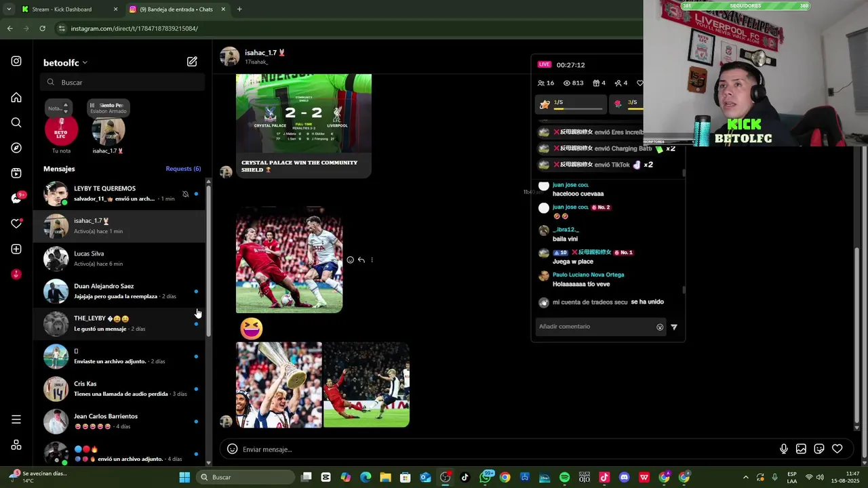Click the browser address bar URL
Image resolution: width=868 pixels, height=488 pixels.
pos(134,28)
